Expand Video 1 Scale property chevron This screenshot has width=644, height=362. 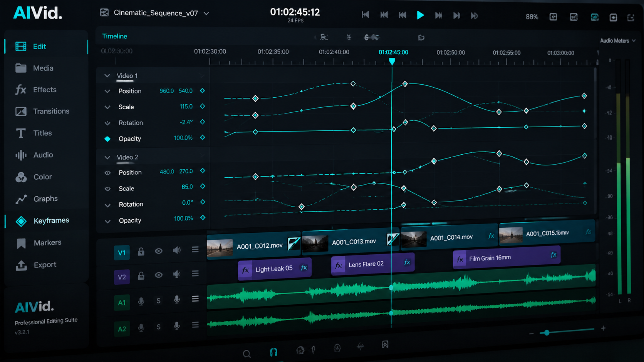pos(107,107)
